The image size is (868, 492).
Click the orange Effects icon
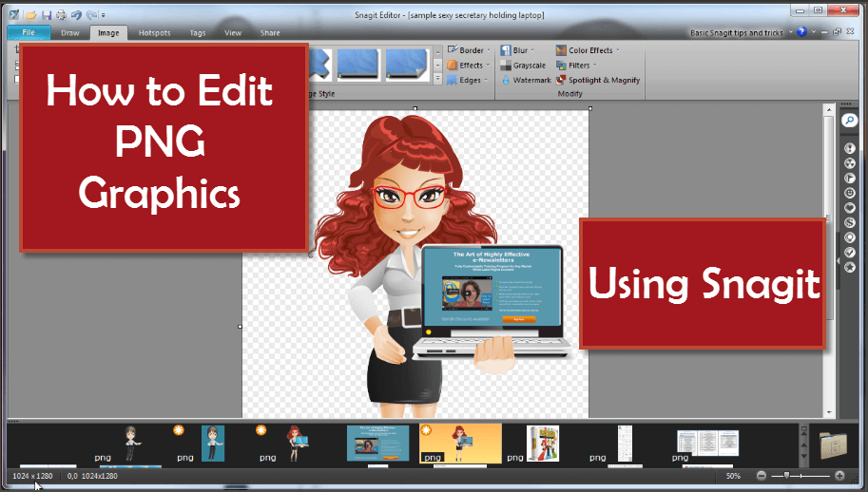(x=453, y=65)
